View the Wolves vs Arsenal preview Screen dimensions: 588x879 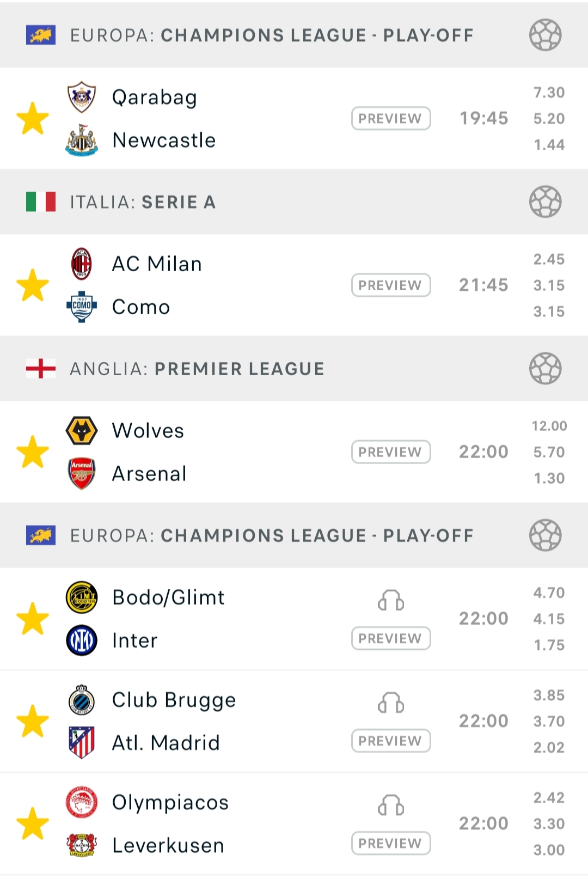click(x=390, y=451)
